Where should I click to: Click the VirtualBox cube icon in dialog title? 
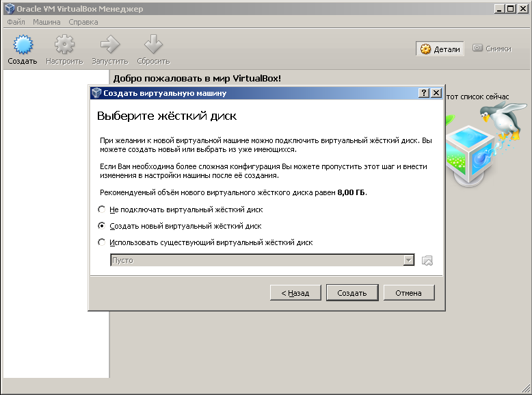(x=96, y=92)
